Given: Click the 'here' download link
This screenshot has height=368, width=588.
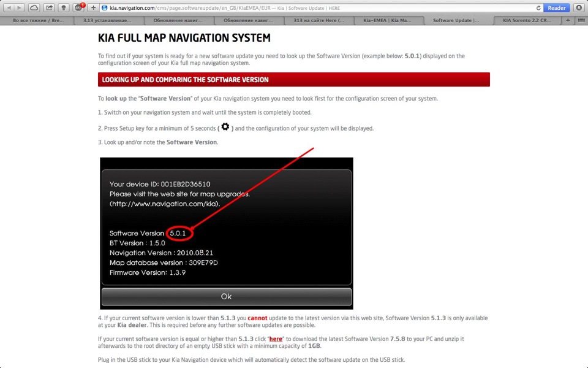Looking at the screenshot, I should coord(276,339).
